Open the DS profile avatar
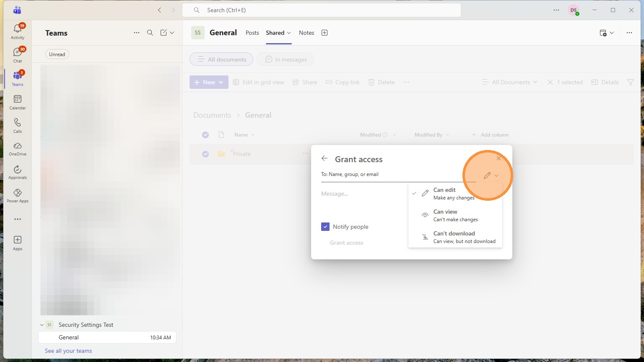The height and width of the screenshot is (362, 644). 574,10
